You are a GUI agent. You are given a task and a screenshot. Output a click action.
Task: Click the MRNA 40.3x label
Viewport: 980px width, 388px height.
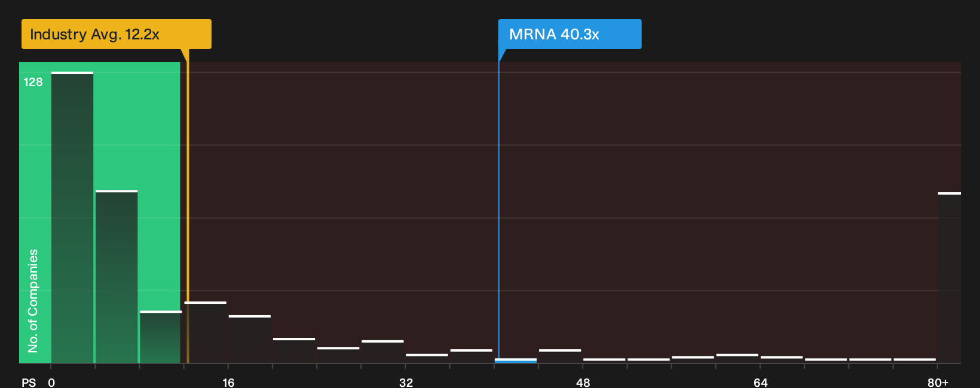click(570, 34)
